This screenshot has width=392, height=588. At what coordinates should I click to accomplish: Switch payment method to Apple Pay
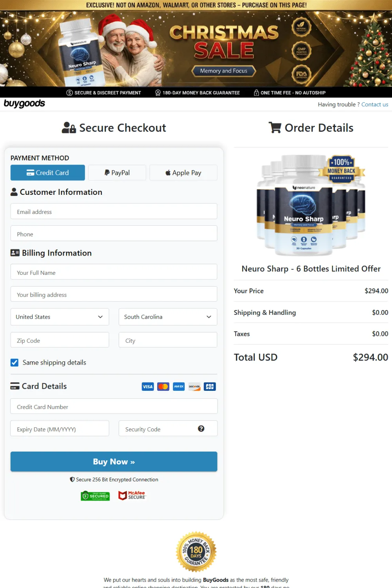(x=183, y=172)
